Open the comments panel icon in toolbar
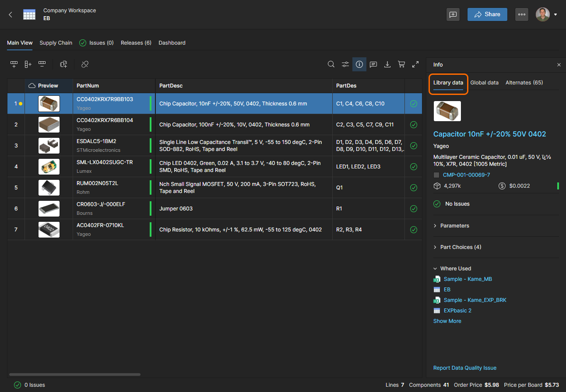566x392 pixels. click(x=373, y=64)
